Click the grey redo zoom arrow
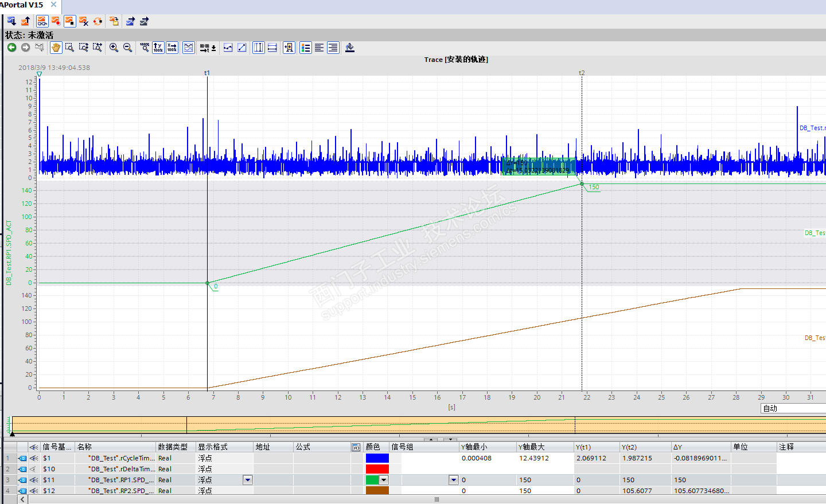This screenshot has height=504, width=826. coord(25,48)
